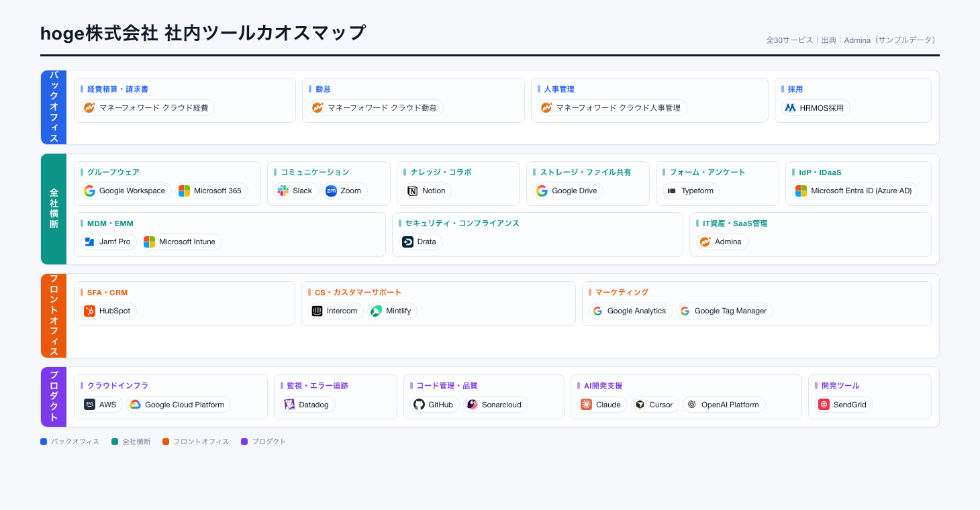Click the MDM・EMM section heading
The height and width of the screenshot is (510, 980).
[x=110, y=223]
